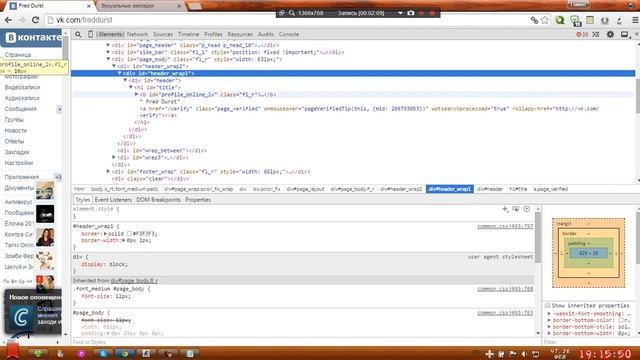Open the Properties sidebar tab
Image resolution: width=640 pixels, height=360 pixels.
pos(198,200)
